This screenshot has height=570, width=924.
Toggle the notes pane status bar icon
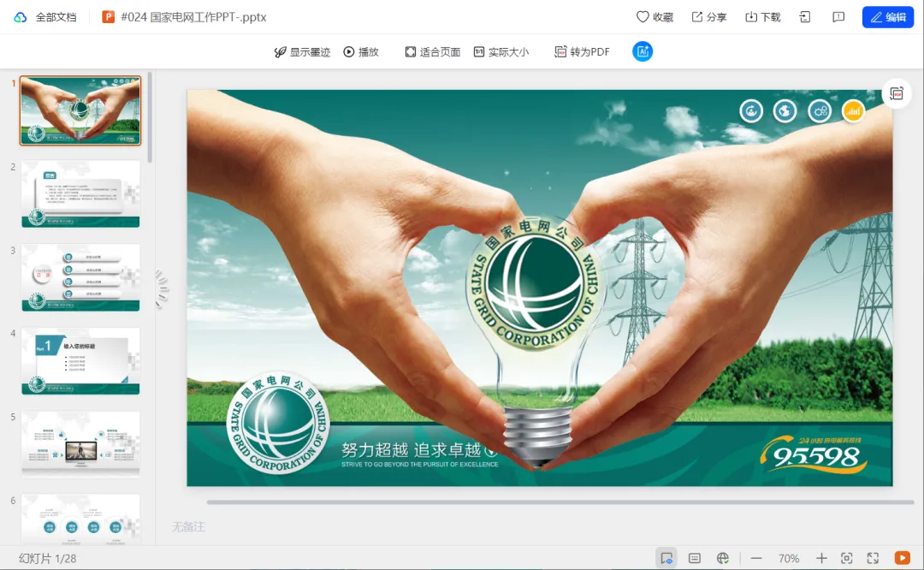coord(666,558)
